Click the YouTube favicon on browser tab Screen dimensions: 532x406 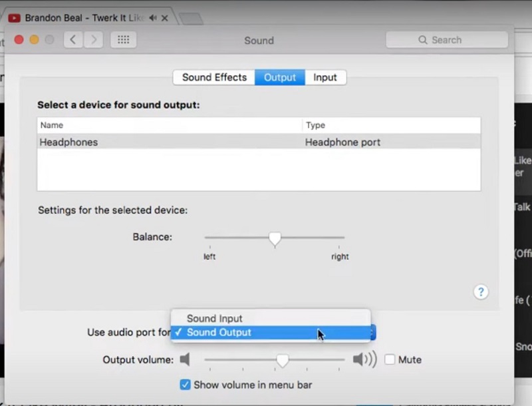(x=13, y=18)
